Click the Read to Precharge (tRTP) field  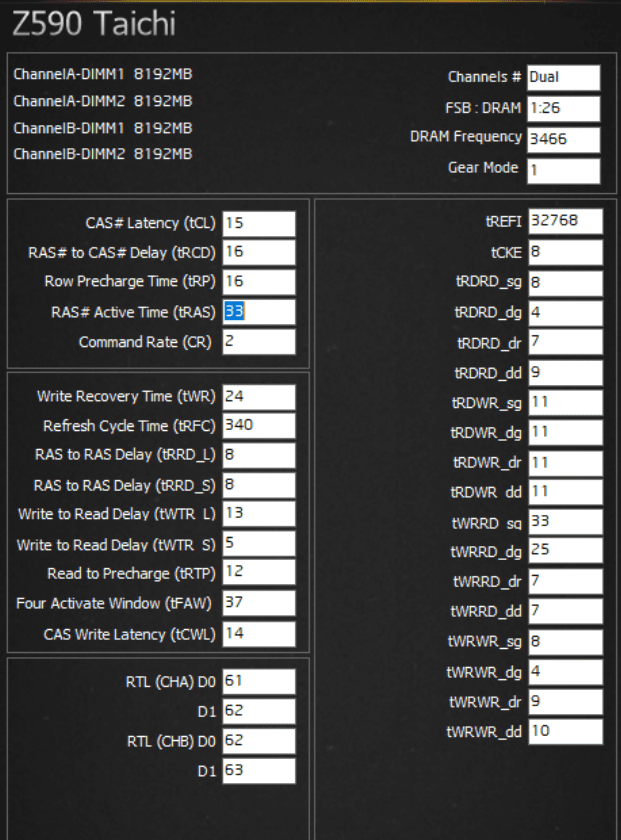click(x=259, y=572)
